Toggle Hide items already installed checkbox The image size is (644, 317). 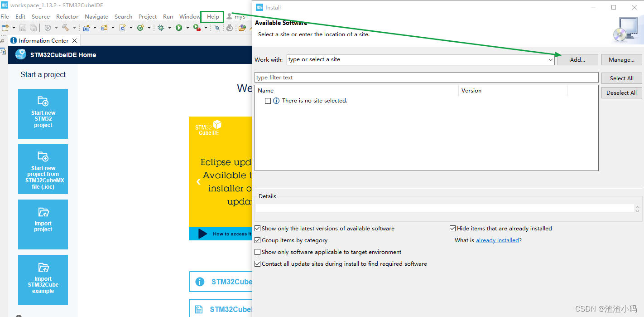click(x=453, y=229)
